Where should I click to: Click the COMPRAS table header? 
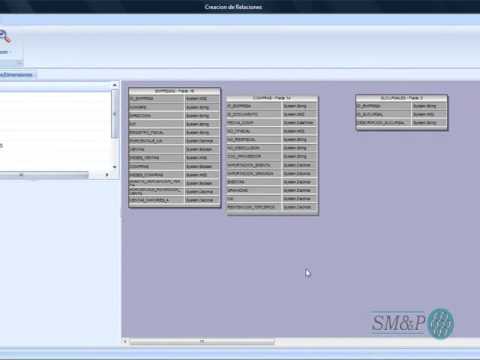coord(272,98)
